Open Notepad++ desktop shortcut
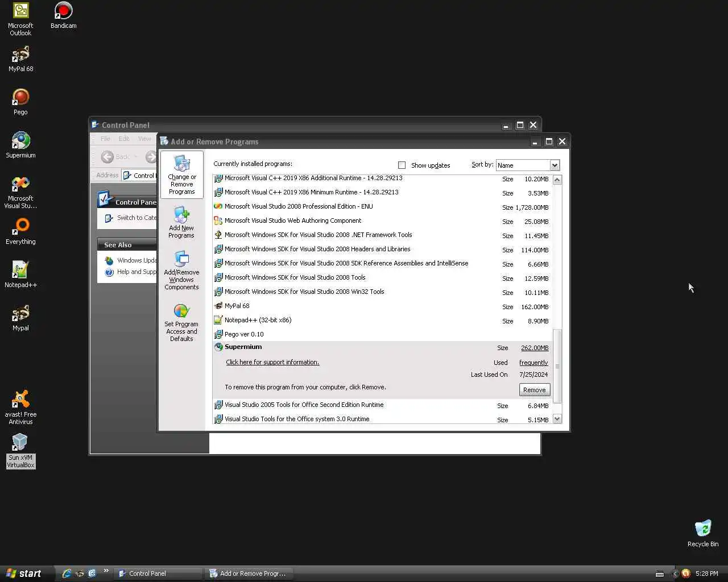Viewport: 728px width, 582px height. tap(20, 275)
